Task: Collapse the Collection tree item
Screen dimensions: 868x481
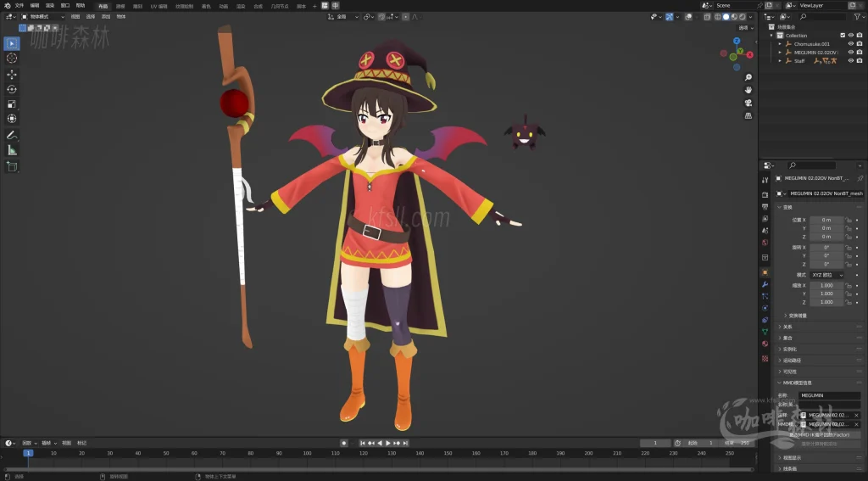Action: [x=772, y=36]
